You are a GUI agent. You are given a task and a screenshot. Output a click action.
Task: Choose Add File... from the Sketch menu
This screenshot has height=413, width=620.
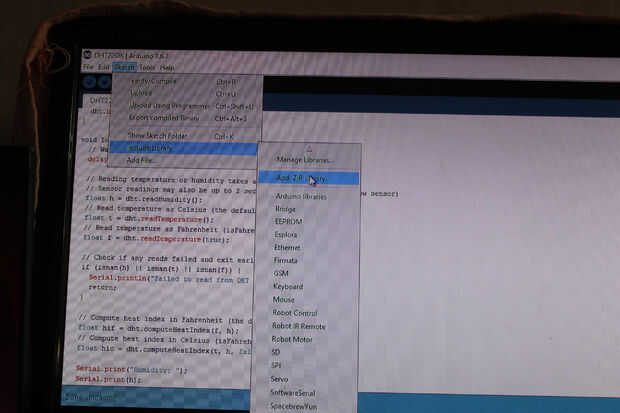point(183,160)
